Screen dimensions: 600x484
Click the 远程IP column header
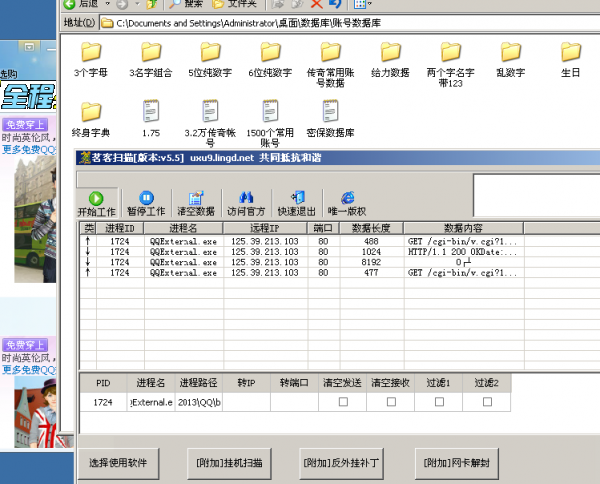click(x=265, y=228)
